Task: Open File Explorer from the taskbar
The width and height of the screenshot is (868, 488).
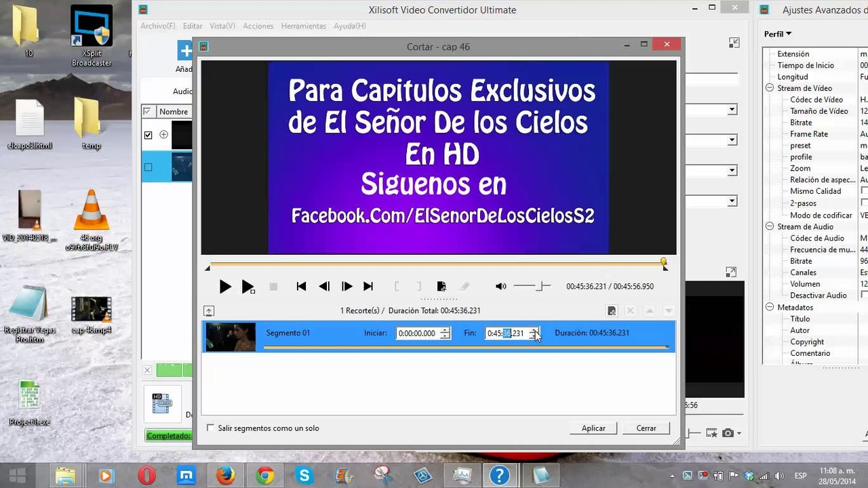Action: 65,476
